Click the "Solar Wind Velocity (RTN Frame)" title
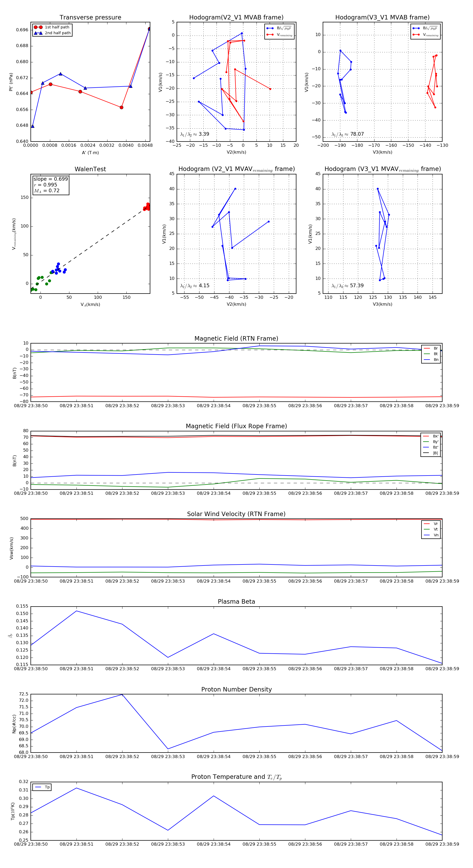The image size is (473, 868). (236, 514)
